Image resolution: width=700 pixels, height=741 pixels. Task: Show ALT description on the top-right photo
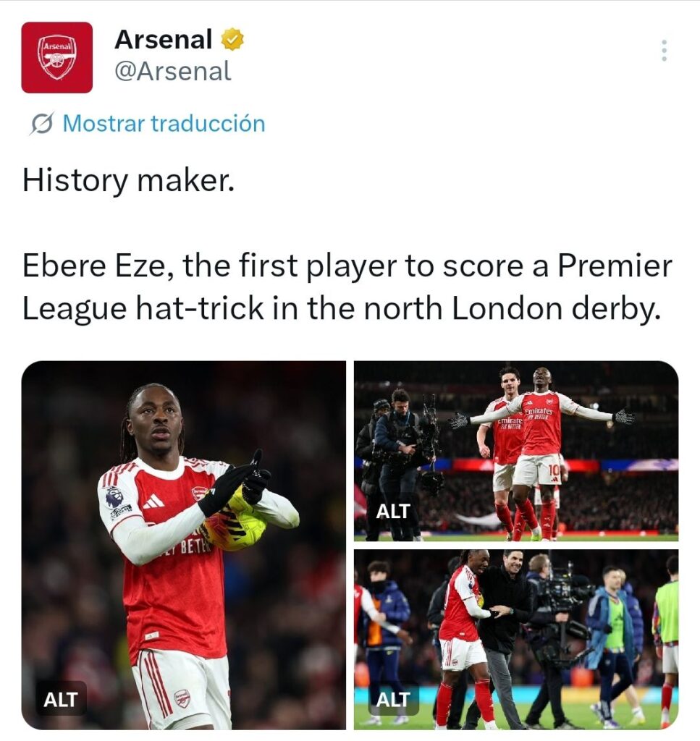coord(393,511)
